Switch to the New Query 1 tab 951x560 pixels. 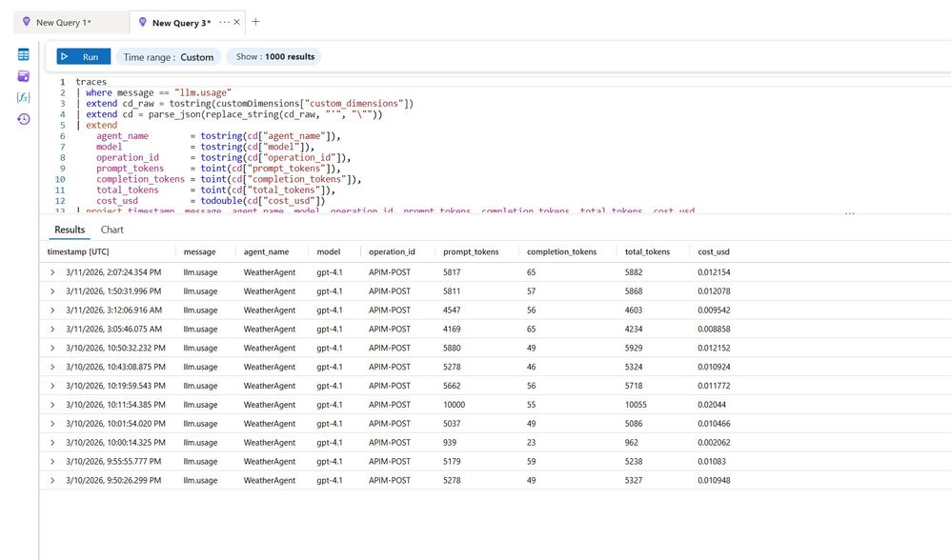(x=64, y=23)
